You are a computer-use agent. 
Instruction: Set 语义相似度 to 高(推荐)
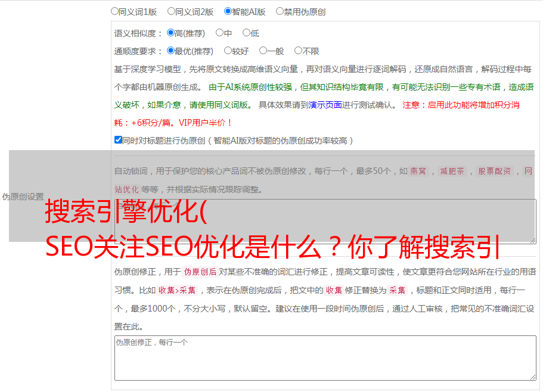point(171,33)
